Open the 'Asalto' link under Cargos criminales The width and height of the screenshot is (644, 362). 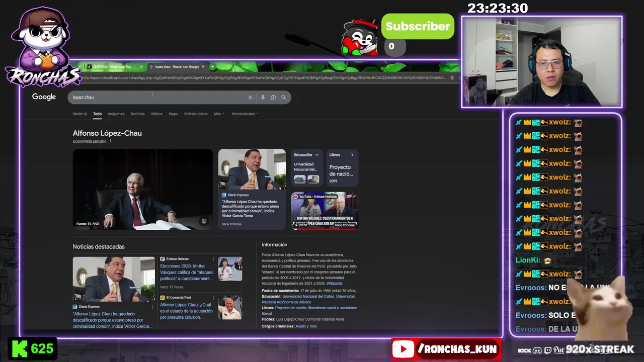300,326
